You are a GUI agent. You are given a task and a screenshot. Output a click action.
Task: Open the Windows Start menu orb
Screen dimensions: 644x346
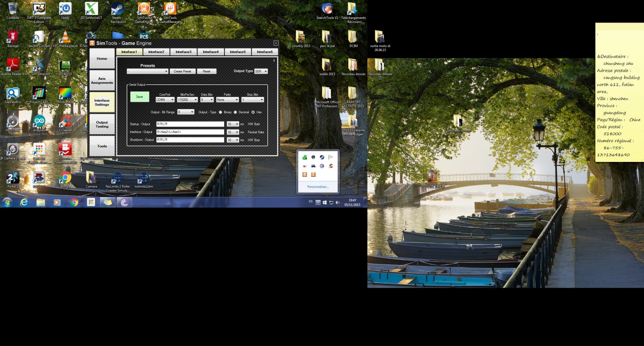[7, 202]
